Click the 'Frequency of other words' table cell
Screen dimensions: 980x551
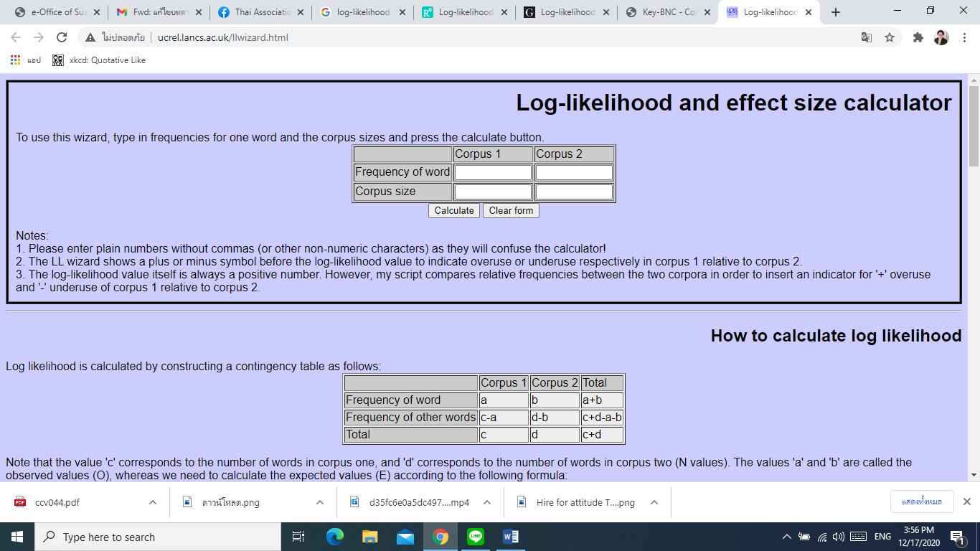click(x=410, y=418)
